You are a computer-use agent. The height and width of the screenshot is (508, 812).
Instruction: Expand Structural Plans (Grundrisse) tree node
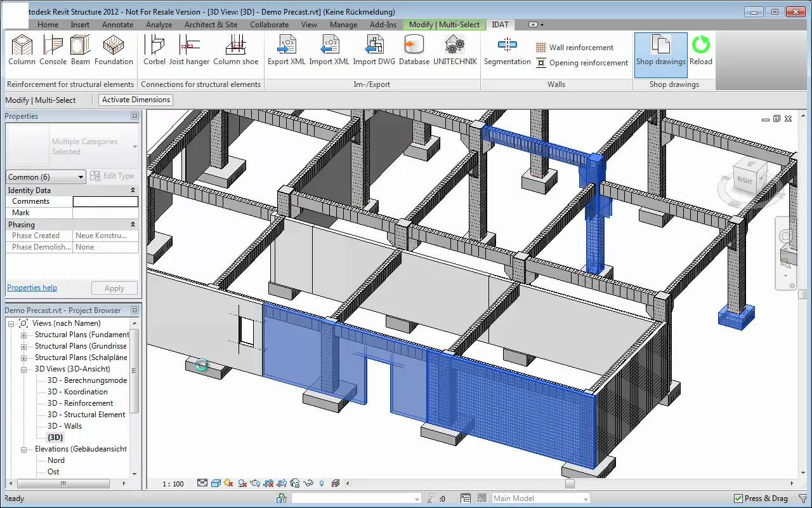pos(23,346)
